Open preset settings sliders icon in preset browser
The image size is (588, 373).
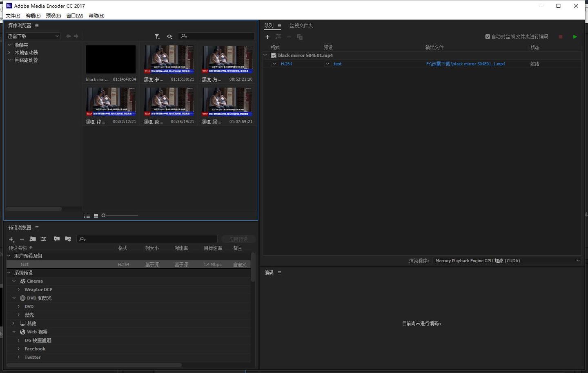[43, 239]
